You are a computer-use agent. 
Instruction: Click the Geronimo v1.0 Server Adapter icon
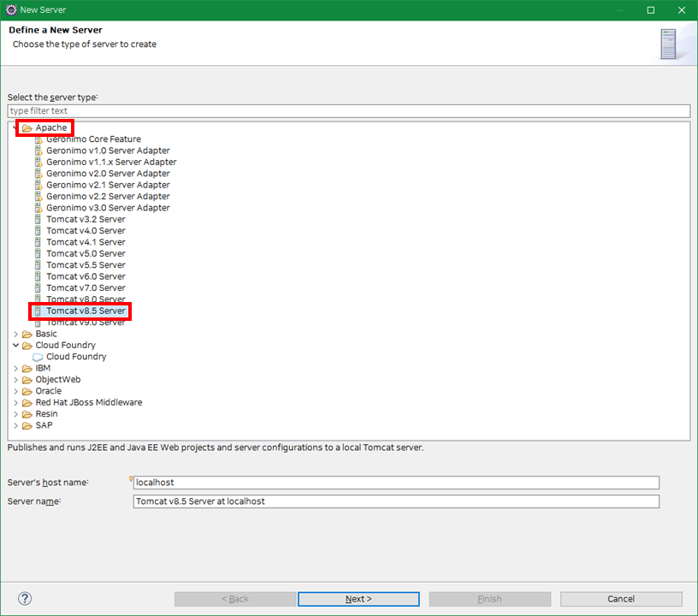pyautogui.click(x=38, y=151)
